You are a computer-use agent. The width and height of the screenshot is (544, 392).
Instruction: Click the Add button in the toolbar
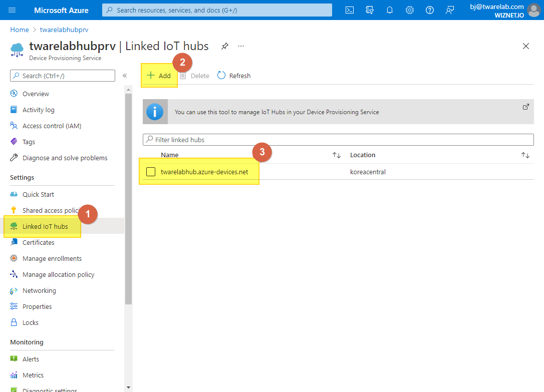click(159, 76)
